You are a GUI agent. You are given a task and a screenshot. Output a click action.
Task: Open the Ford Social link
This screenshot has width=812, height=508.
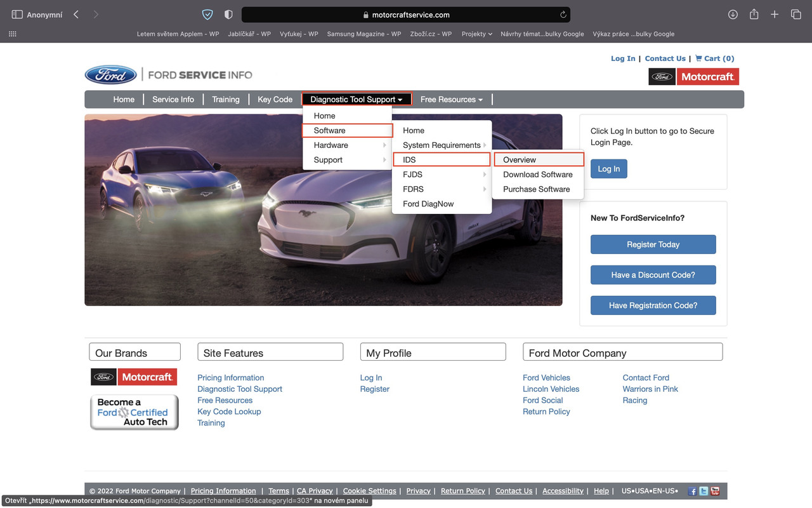point(543,401)
